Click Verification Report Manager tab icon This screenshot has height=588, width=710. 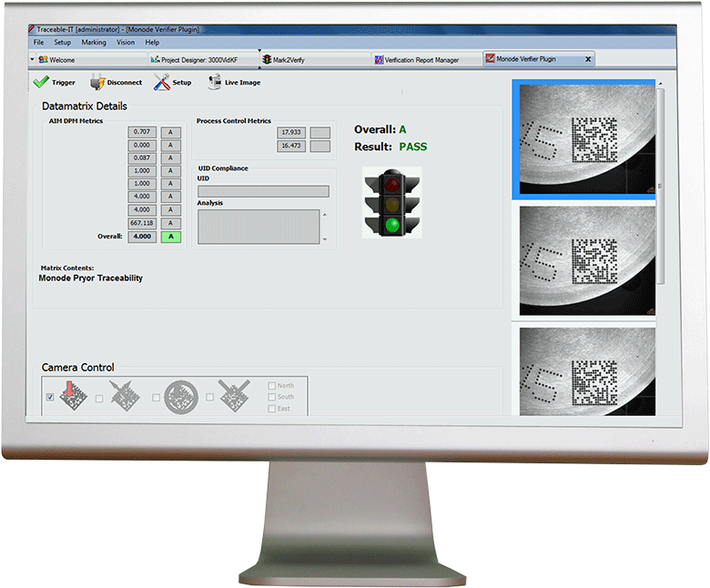(x=379, y=60)
